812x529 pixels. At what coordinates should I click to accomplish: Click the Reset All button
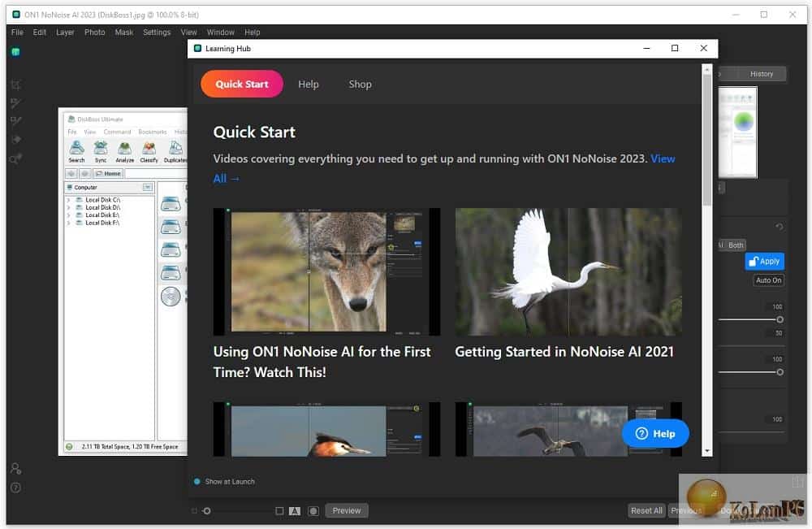pos(646,511)
